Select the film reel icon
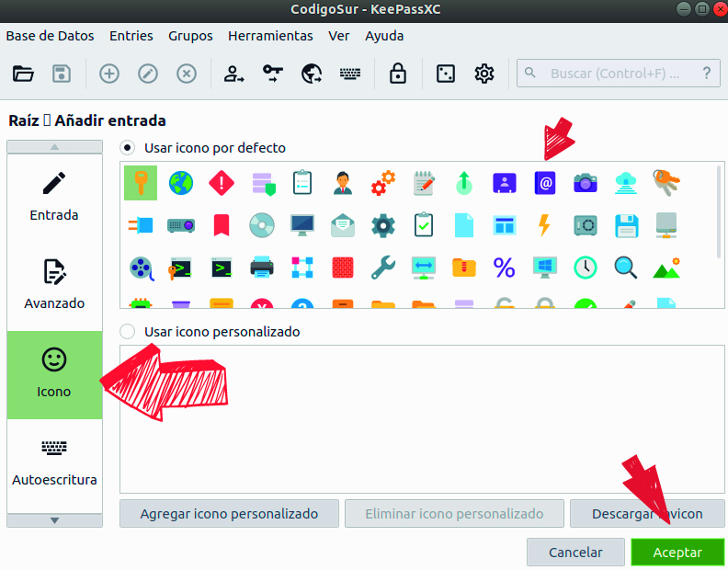The image size is (728, 570). pos(142,268)
